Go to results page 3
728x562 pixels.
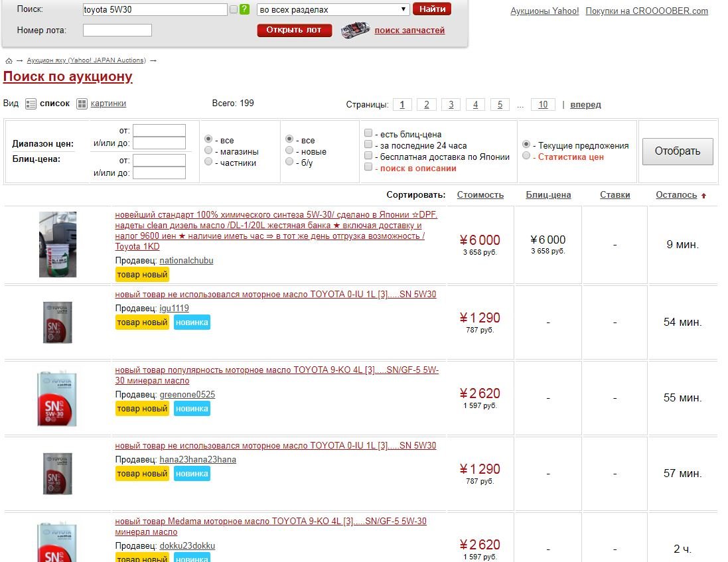[451, 104]
